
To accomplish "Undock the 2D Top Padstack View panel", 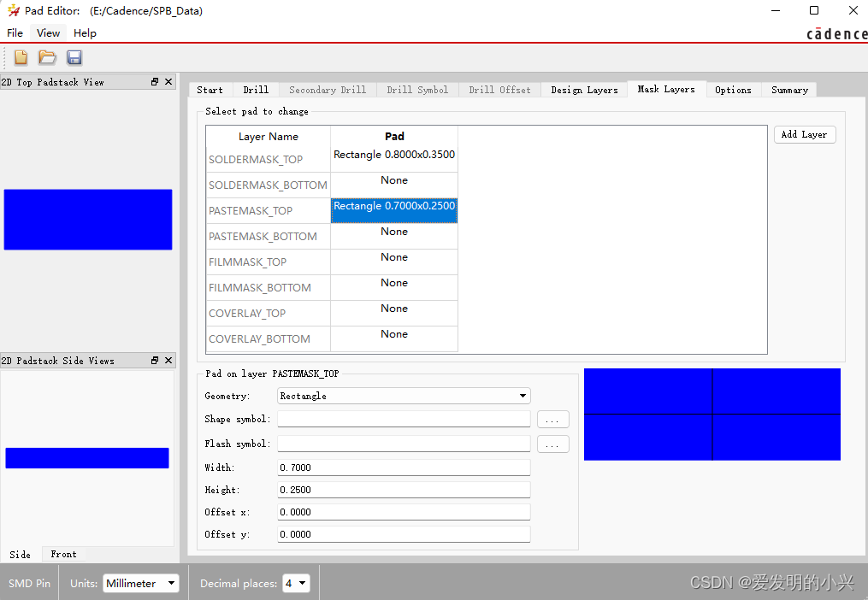I will tap(155, 82).
